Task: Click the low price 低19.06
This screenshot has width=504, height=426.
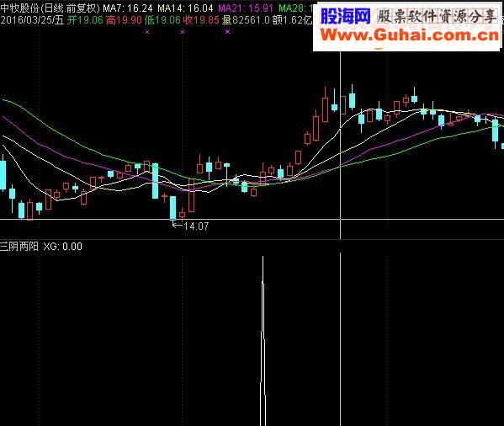Action: 162,20
